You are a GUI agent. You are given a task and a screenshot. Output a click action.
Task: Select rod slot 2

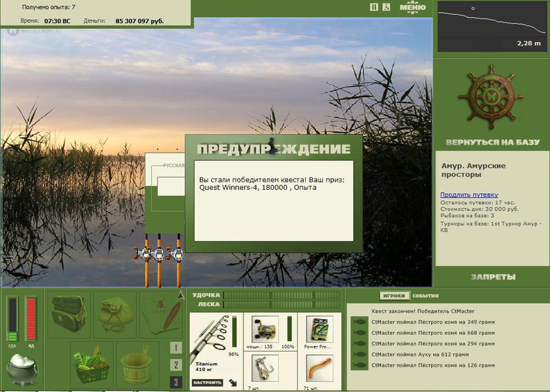(176, 365)
